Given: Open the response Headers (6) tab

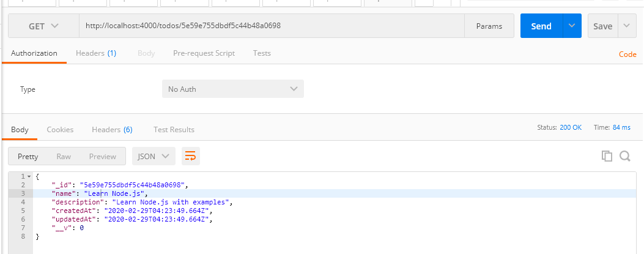Looking at the screenshot, I should pyautogui.click(x=112, y=130).
